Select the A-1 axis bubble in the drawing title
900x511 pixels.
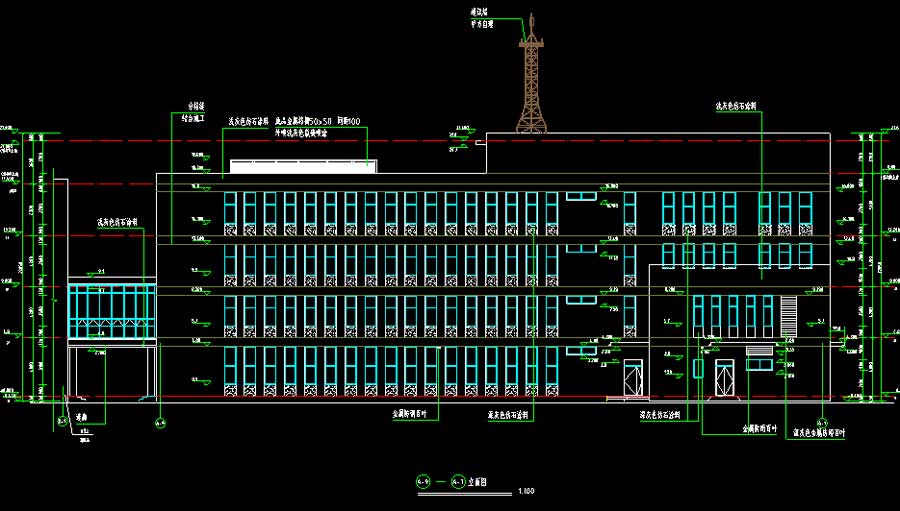point(458,482)
